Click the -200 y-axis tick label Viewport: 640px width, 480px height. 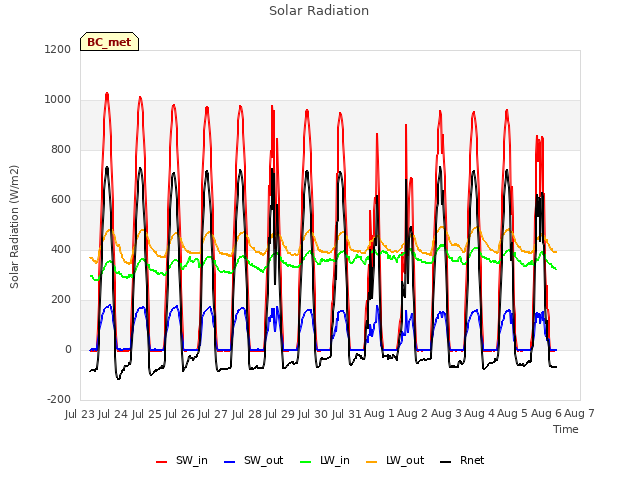point(59,400)
